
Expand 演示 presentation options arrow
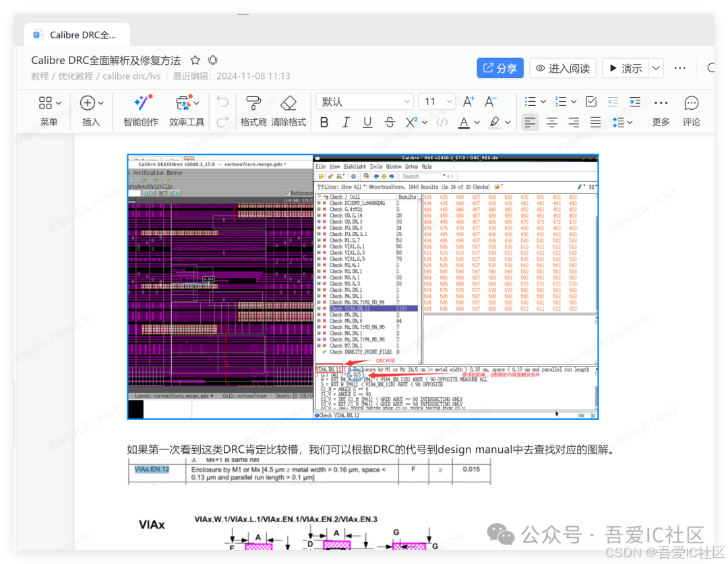656,68
